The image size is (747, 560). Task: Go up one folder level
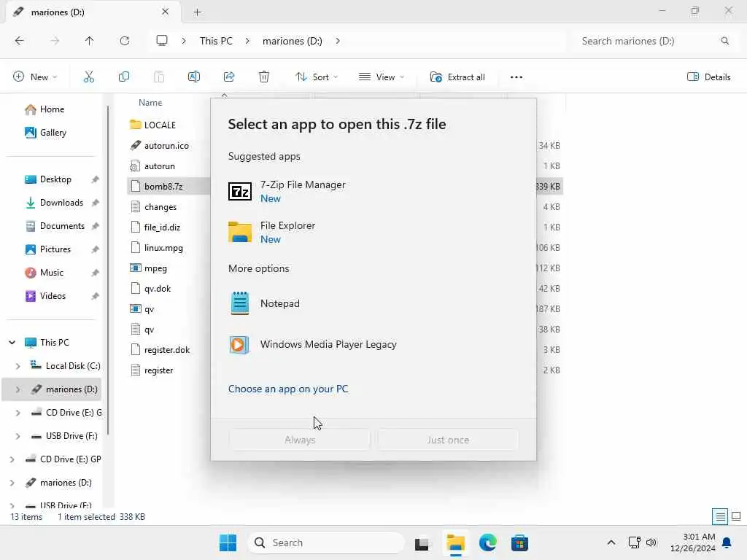coord(89,41)
